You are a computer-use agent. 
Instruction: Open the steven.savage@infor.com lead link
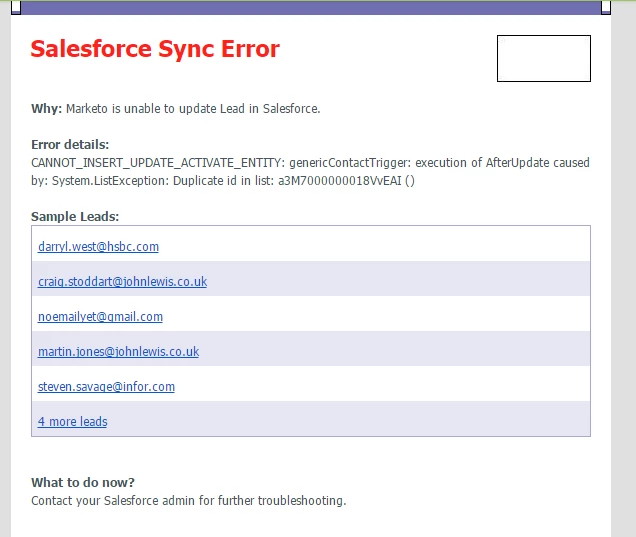pyautogui.click(x=106, y=387)
